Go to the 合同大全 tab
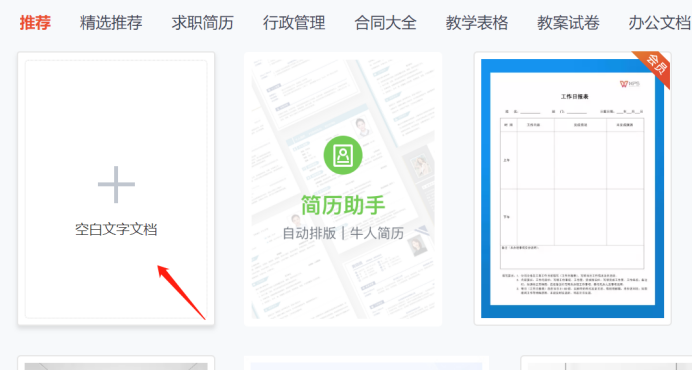 tap(385, 23)
